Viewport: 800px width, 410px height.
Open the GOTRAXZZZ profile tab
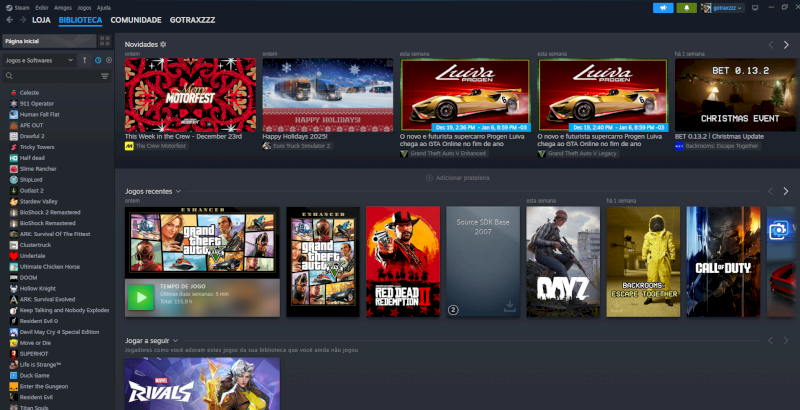pyautogui.click(x=192, y=20)
